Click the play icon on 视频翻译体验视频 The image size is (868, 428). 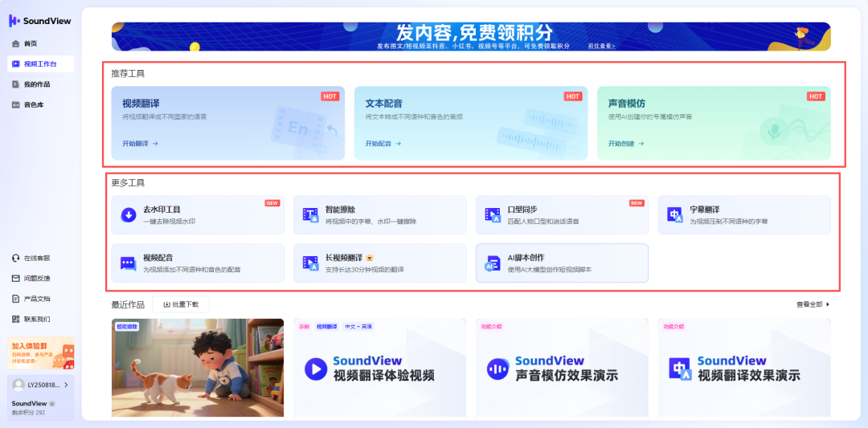[x=316, y=369]
